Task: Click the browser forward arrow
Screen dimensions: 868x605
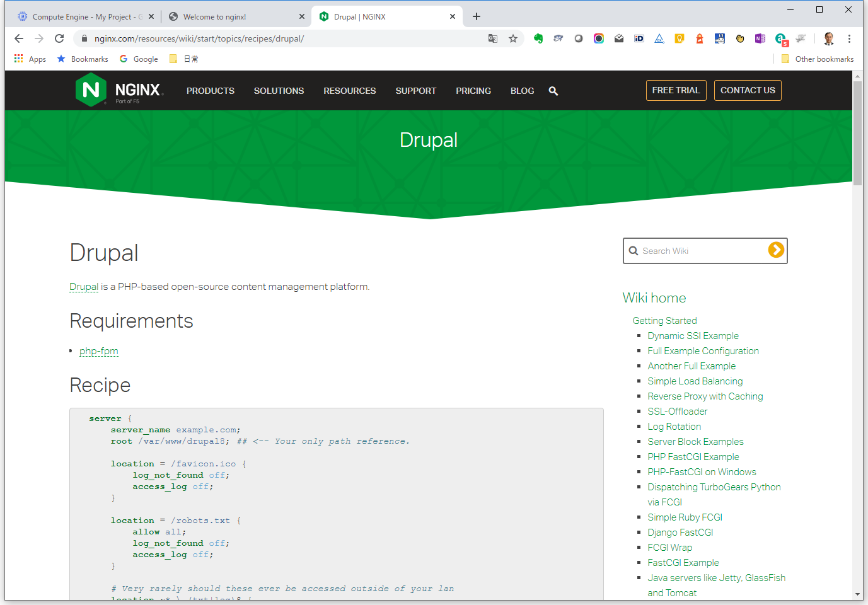Action: coord(39,38)
